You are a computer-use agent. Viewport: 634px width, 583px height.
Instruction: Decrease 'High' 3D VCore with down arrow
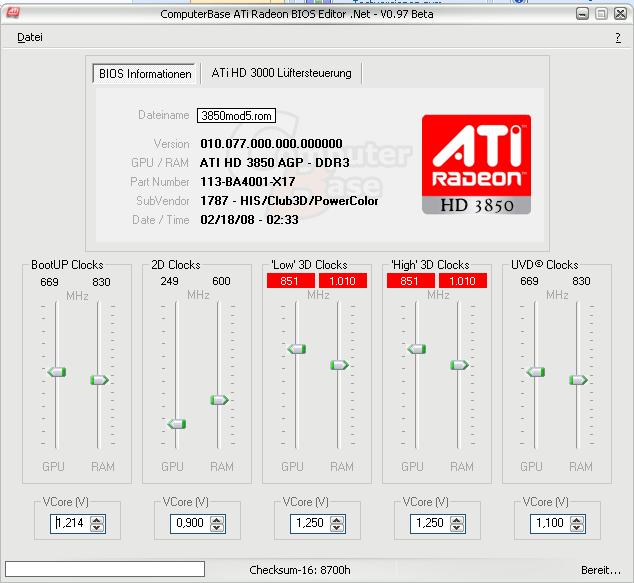(x=456, y=527)
